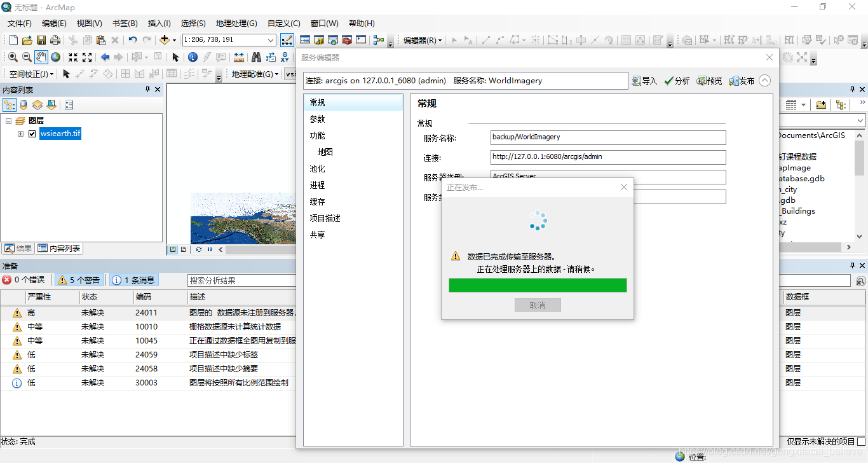
Task: Open the Add Data dropdown arrow
Action: point(175,40)
